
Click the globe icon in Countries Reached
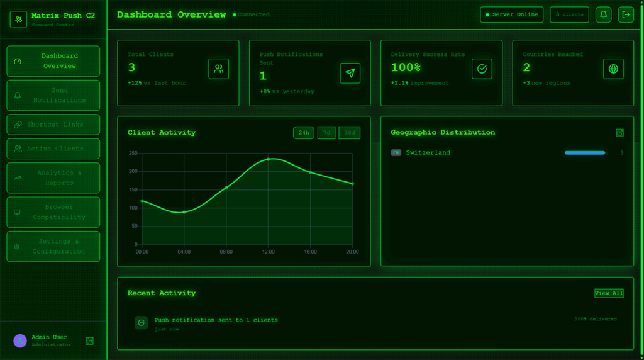tap(613, 69)
